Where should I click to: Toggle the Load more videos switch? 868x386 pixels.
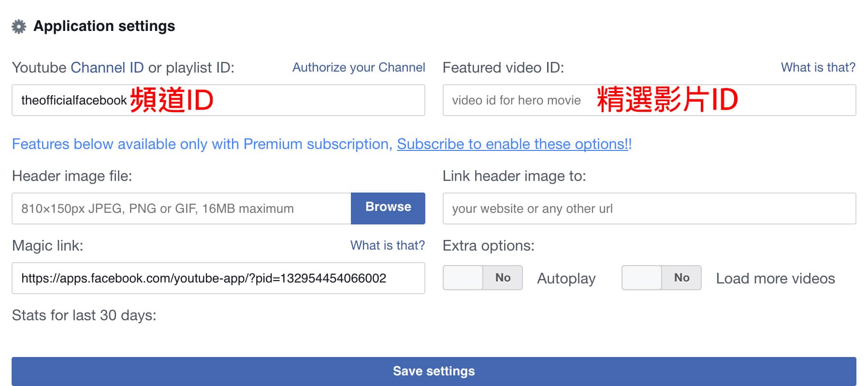(x=662, y=278)
